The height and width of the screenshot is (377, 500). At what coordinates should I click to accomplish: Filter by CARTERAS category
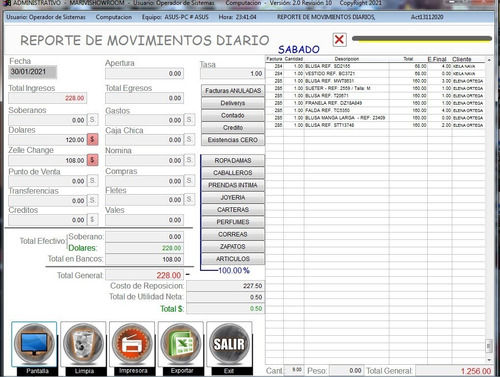(x=233, y=210)
